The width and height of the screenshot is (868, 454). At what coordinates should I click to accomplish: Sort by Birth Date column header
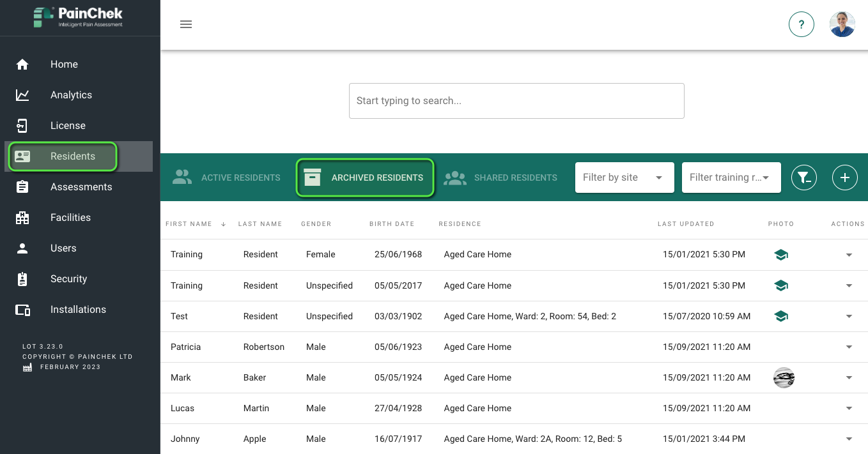click(392, 224)
